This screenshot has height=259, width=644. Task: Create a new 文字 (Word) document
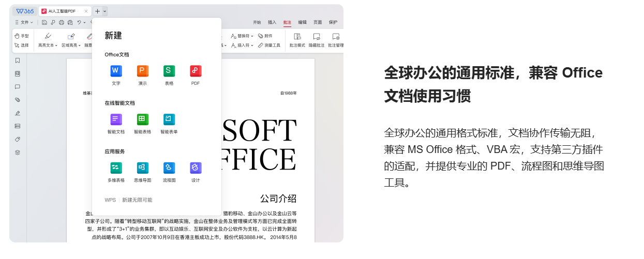[x=116, y=71]
